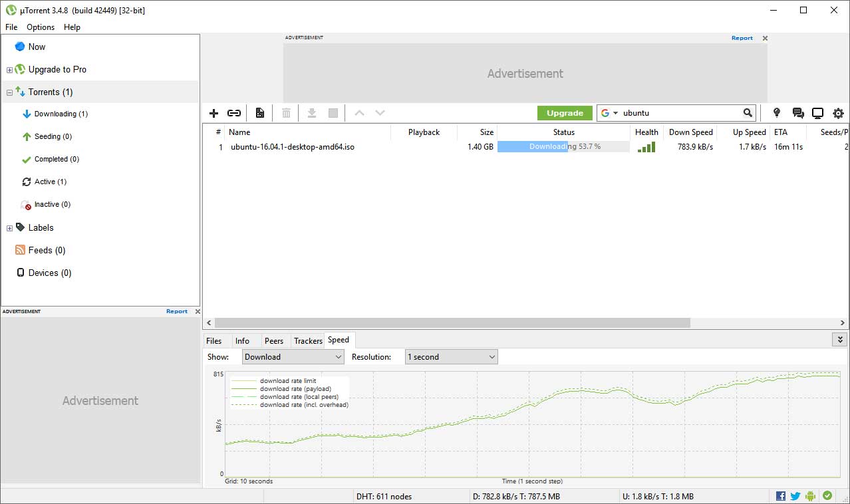
Task: Open Devices (0) in sidebar
Action: point(50,273)
